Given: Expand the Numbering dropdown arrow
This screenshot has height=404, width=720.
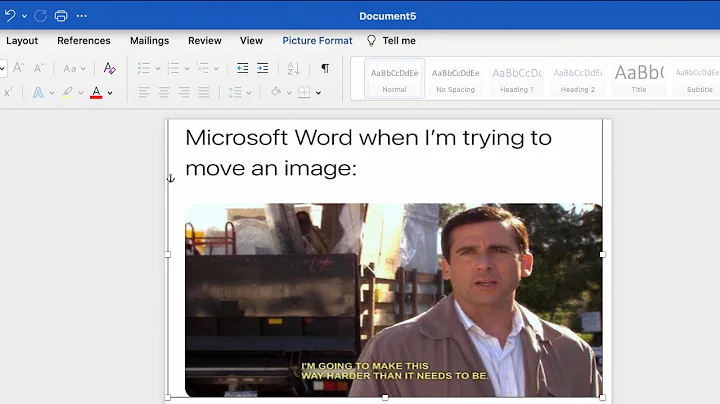Looking at the screenshot, I should click(x=187, y=69).
